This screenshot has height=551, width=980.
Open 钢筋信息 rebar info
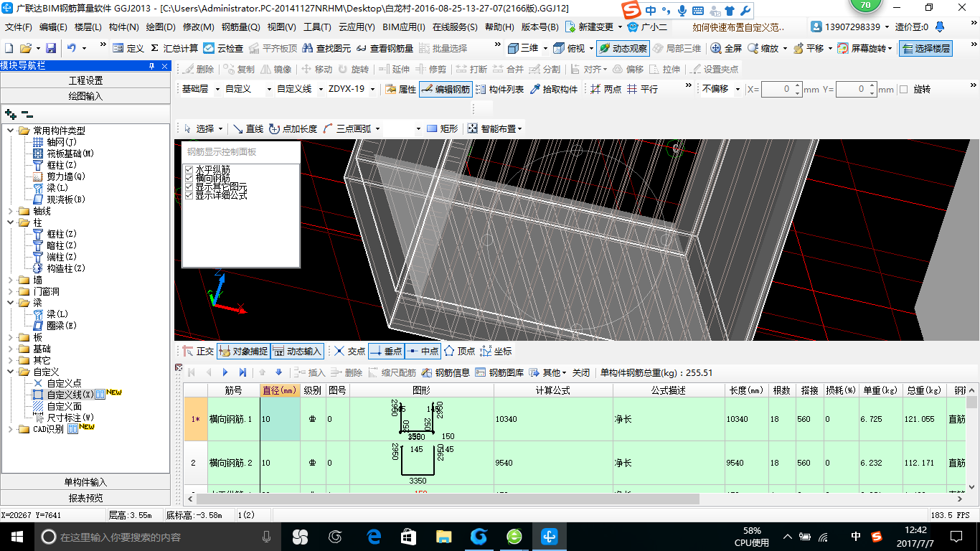tap(446, 372)
